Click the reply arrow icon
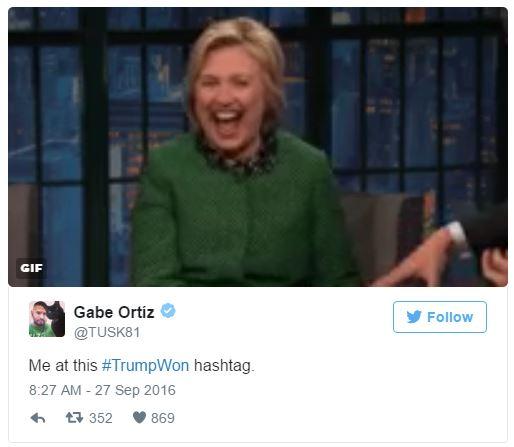This screenshot has width=514, height=447. click(x=38, y=418)
